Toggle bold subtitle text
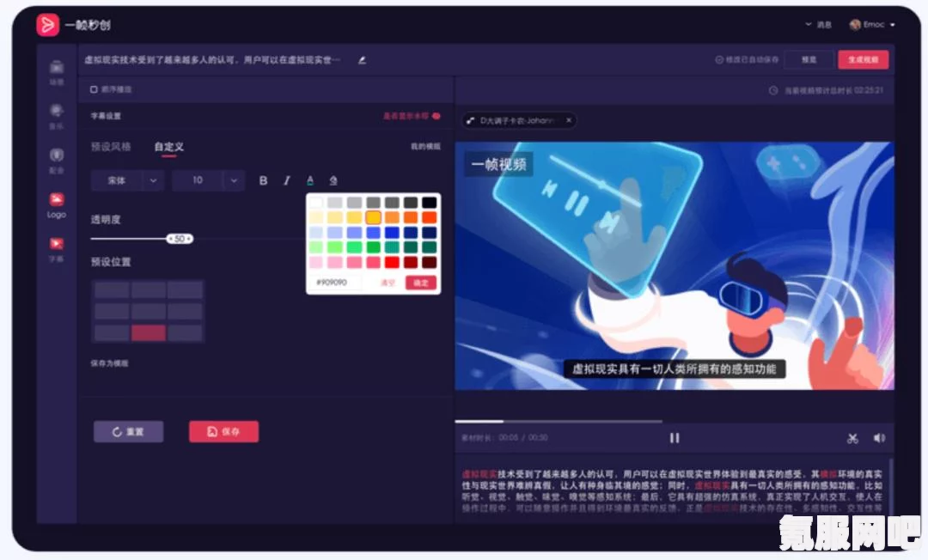The height and width of the screenshot is (560, 928). click(264, 180)
